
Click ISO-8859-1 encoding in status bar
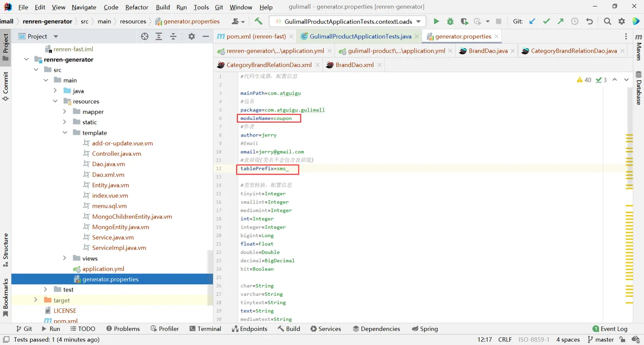pos(534,339)
